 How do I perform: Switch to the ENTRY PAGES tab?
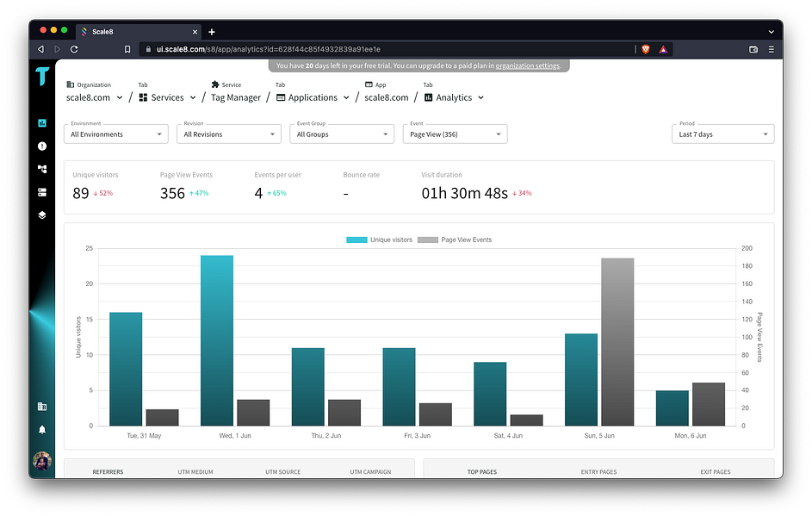point(598,472)
